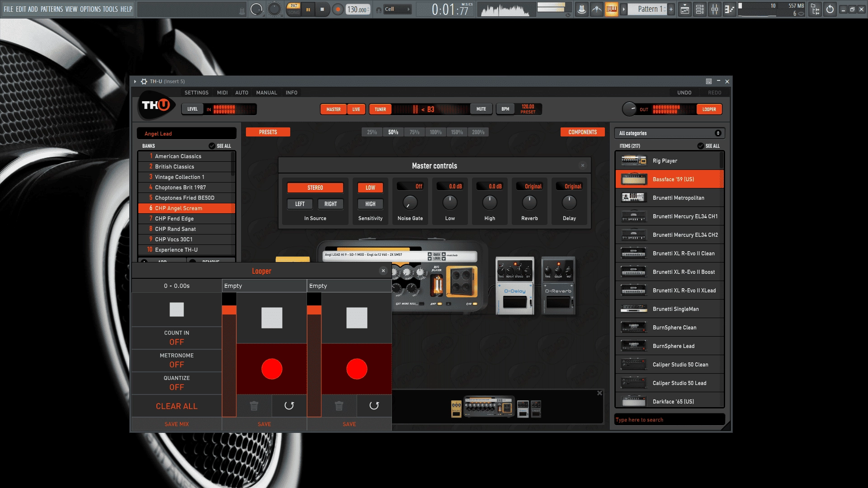Close the Looper panel
The height and width of the screenshot is (488, 868).
pyautogui.click(x=383, y=271)
